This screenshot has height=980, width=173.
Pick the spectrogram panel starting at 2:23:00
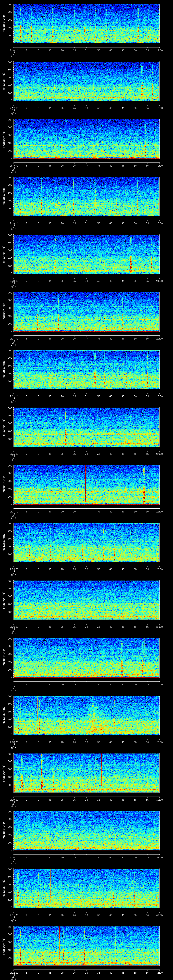point(86,427)
